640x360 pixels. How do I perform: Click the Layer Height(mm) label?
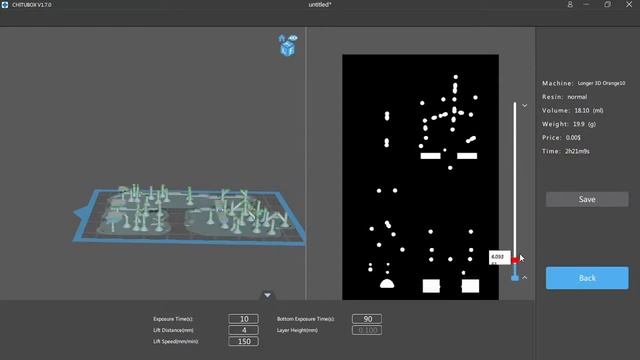[297, 330]
